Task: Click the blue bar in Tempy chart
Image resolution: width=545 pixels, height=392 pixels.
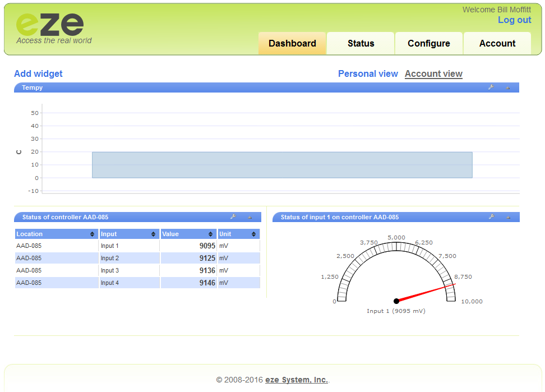Action: 282,165
